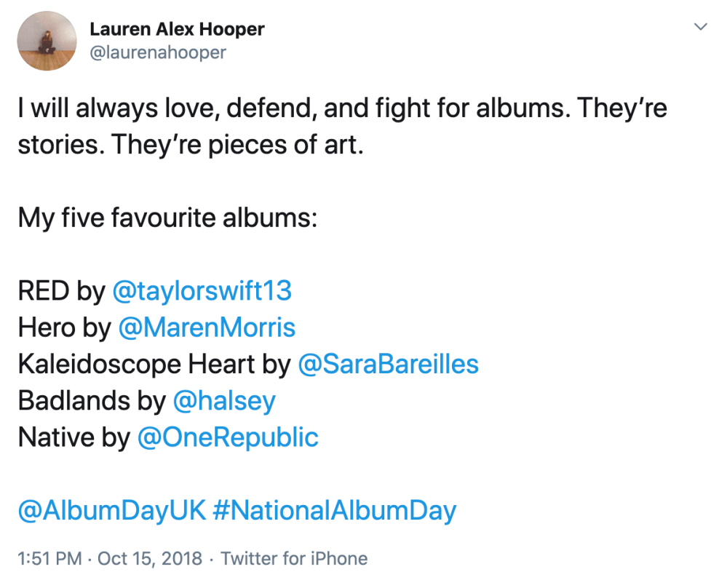Visit the @taylorswift13 mention
The width and height of the screenshot is (727, 588).
202,291
